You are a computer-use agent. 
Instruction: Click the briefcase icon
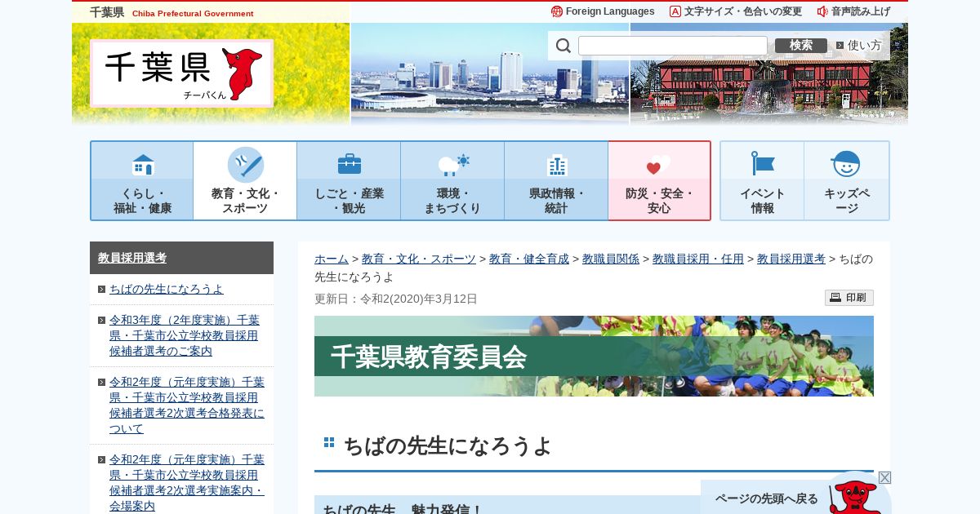tap(350, 164)
